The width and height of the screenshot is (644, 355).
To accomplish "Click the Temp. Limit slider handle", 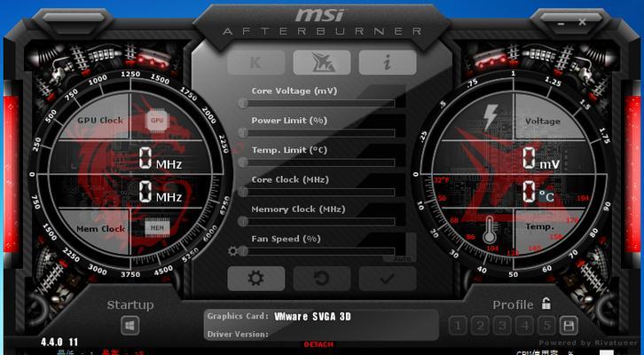I will pyautogui.click(x=243, y=162).
